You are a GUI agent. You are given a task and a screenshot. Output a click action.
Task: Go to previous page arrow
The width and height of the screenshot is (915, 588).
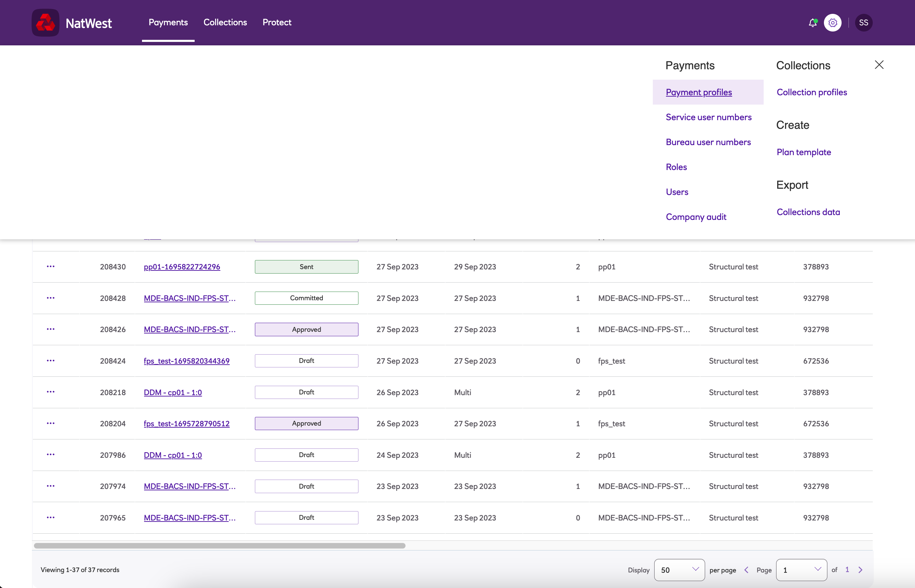(x=746, y=570)
